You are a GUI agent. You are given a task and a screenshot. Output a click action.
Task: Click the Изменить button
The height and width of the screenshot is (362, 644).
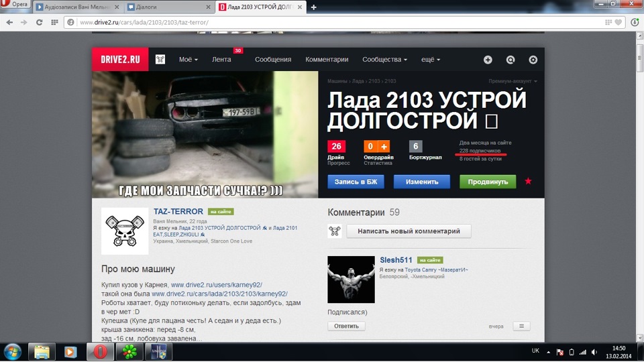click(x=422, y=182)
